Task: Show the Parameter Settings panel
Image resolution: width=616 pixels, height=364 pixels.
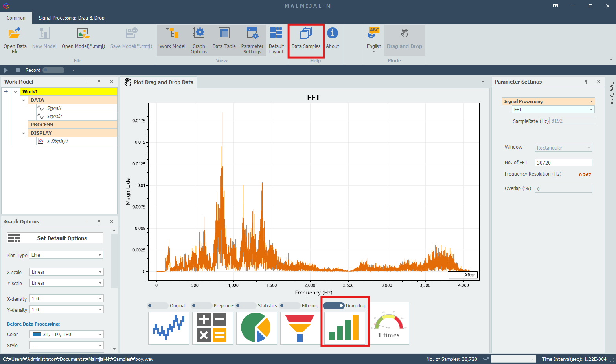Action: (252, 40)
